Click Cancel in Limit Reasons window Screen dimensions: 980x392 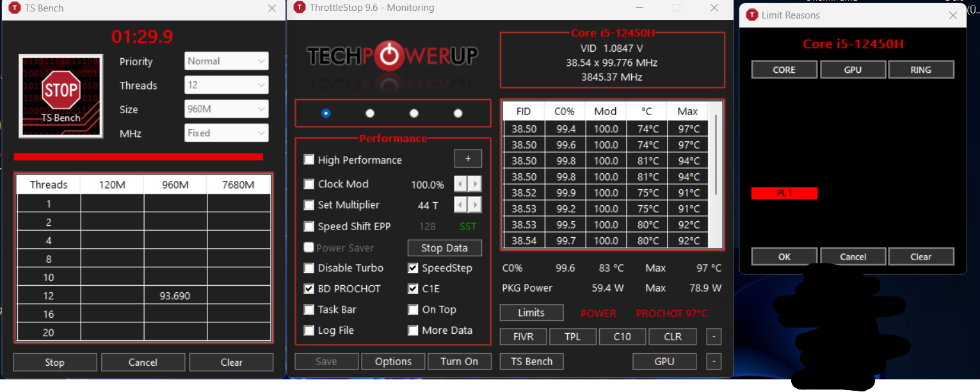(853, 256)
